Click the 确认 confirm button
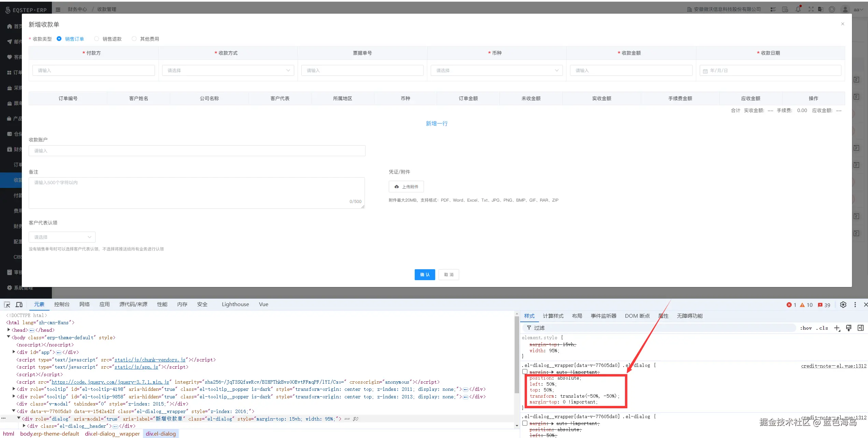The image size is (868, 438). [x=425, y=275]
